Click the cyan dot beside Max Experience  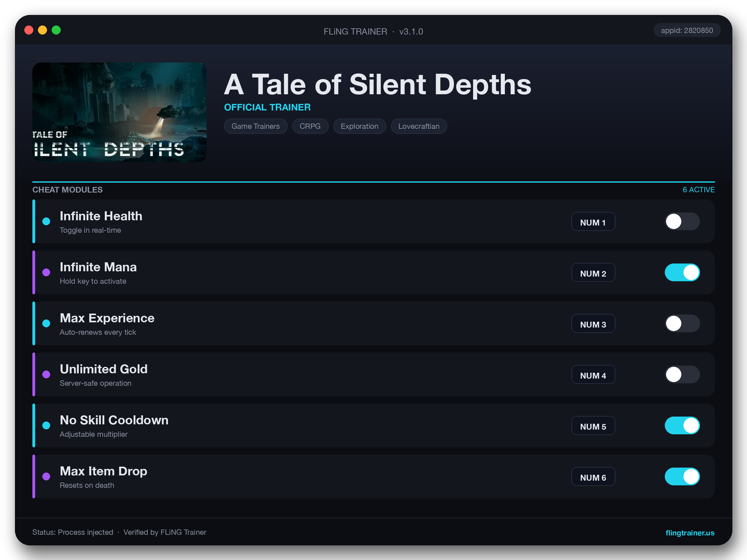click(x=46, y=323)
